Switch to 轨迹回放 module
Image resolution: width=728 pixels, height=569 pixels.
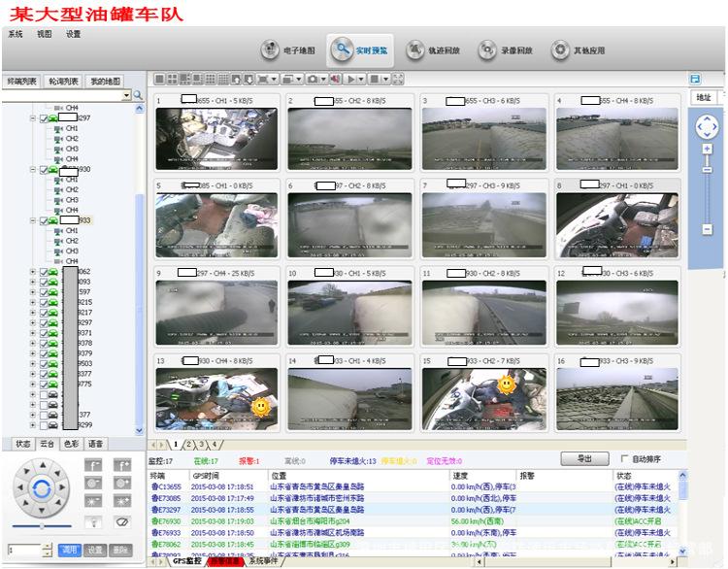click(433, 50)
